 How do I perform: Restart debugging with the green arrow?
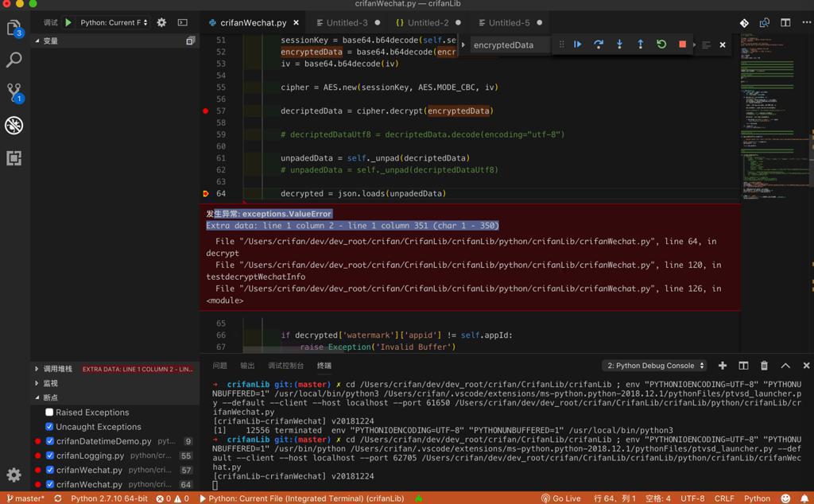[661, 45]
